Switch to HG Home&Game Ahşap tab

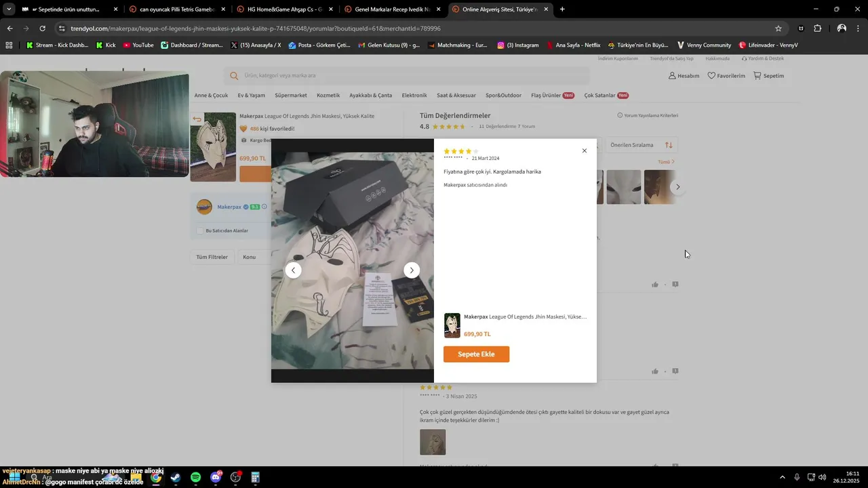[284, 9]
